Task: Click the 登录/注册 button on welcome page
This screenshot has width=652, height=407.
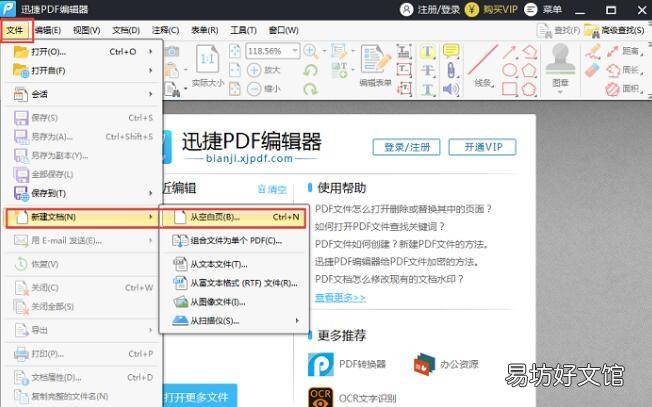Action: 406,147
